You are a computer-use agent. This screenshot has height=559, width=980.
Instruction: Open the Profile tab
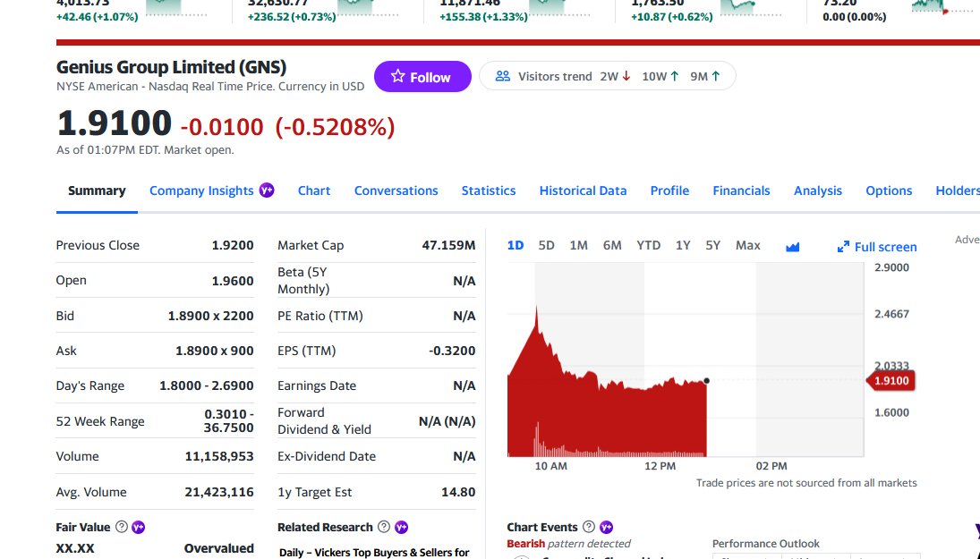point(669,191)
